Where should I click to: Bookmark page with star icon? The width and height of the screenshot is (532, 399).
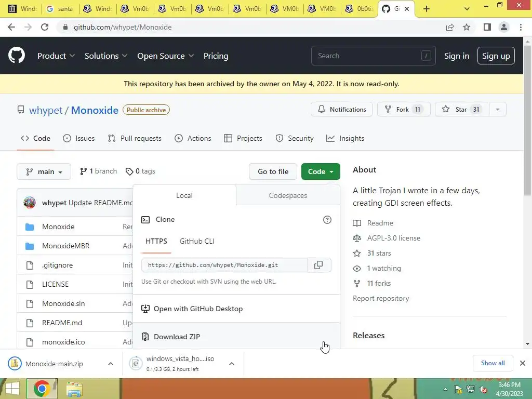point(467,27)
